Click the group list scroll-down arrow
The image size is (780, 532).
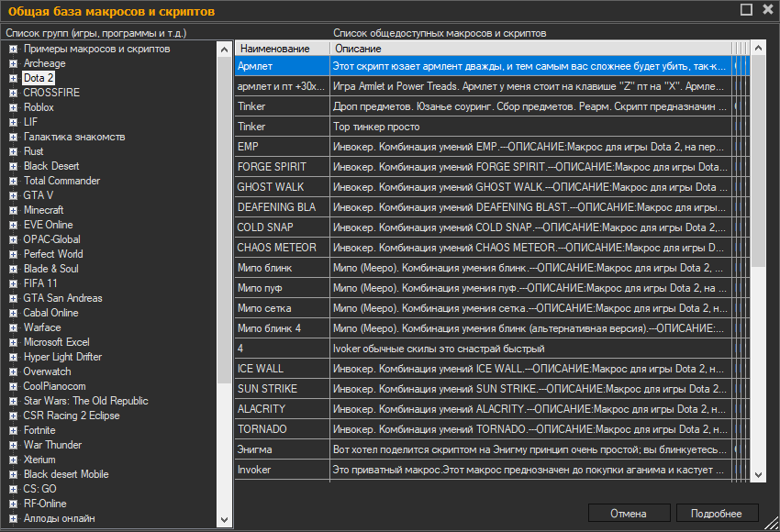[224, 519]
